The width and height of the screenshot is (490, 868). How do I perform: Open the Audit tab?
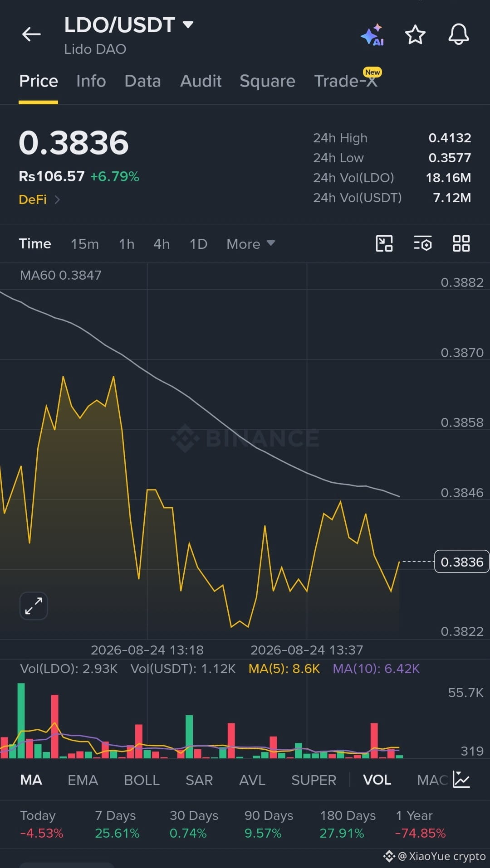click(201, 81)
